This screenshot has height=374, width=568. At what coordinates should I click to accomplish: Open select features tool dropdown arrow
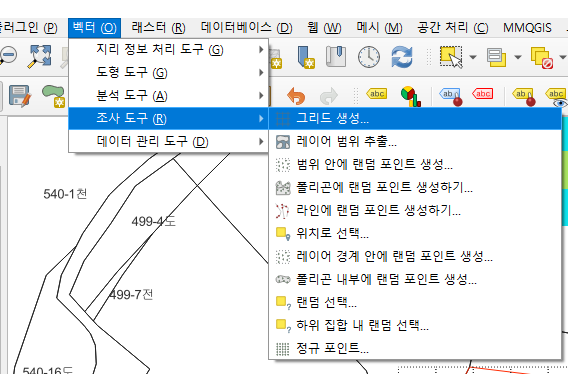point(472,57)
